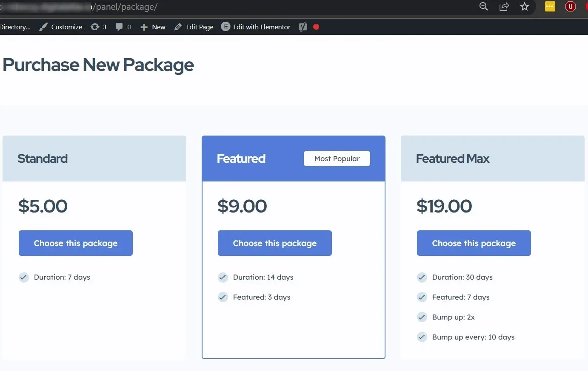
Task: Bookmark this page with the star icon
Action: (525, 6)
